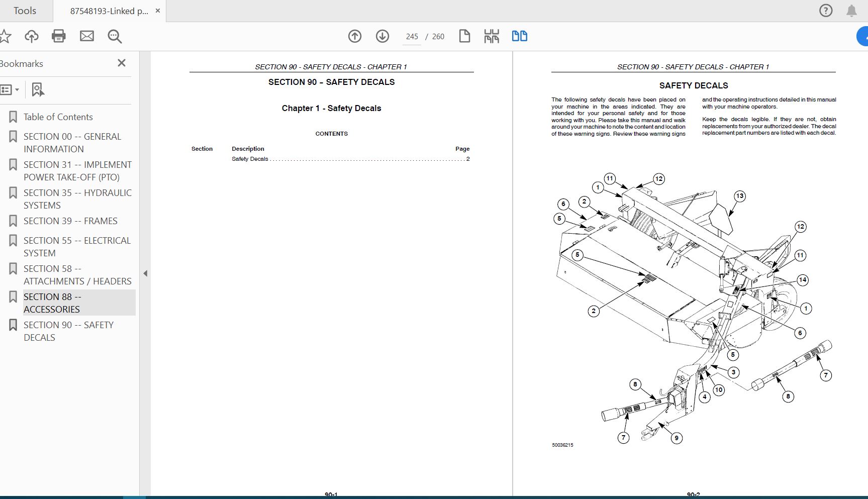
Task: Switch to the 87548193-Linked document tab
Action: [109, 11]
